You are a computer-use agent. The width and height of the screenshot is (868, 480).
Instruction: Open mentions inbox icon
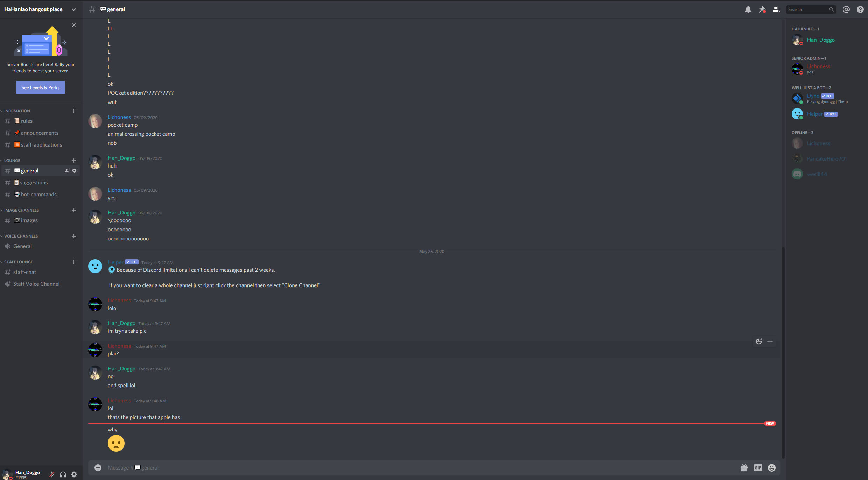point(846,9)
